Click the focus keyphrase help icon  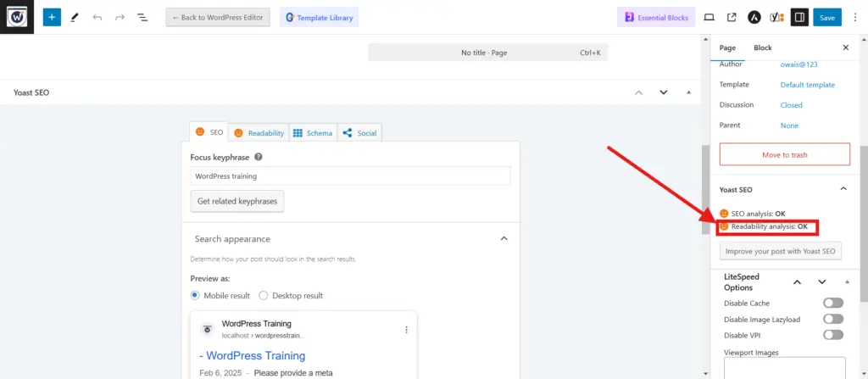(258, 157)
